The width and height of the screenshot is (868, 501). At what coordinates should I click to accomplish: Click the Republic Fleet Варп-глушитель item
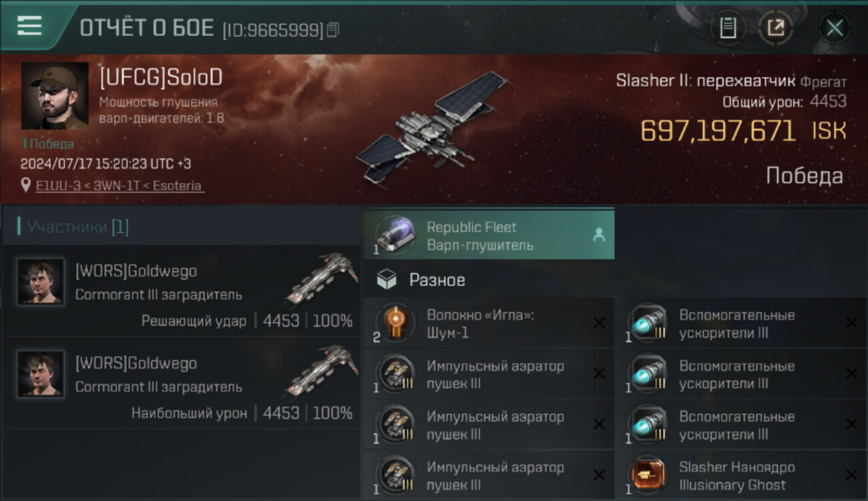tap(489, 235)
